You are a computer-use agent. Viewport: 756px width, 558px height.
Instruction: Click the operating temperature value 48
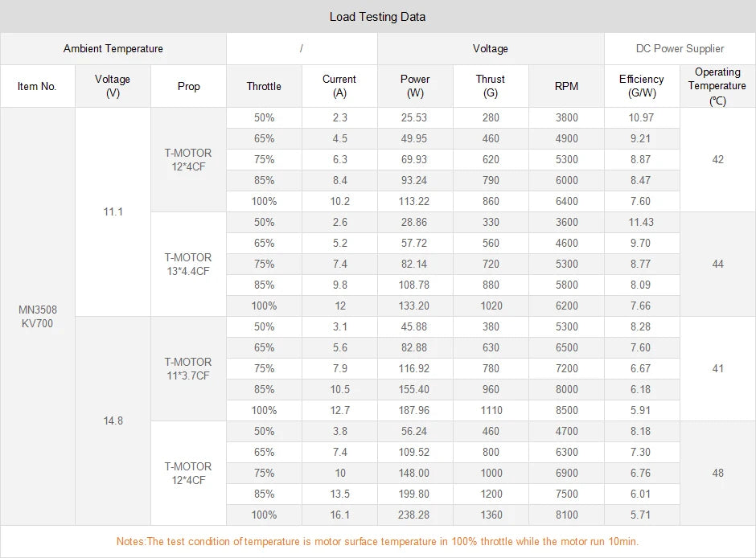coord(717,473)
